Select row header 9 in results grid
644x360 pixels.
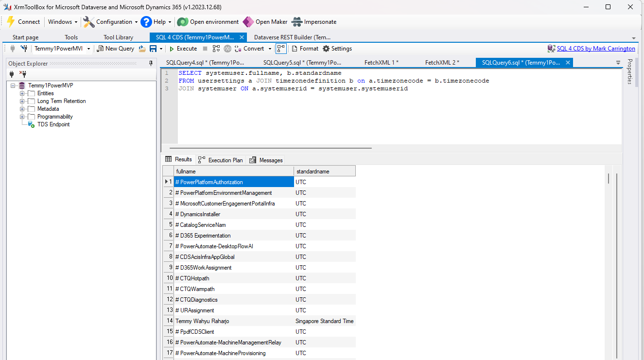169,268
